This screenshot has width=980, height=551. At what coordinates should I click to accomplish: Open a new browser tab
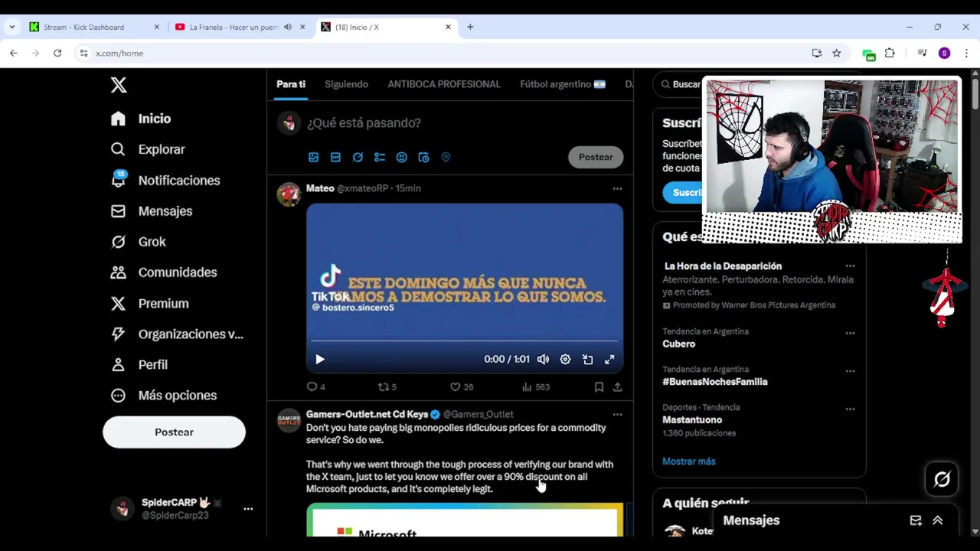(x=470, y=27)
